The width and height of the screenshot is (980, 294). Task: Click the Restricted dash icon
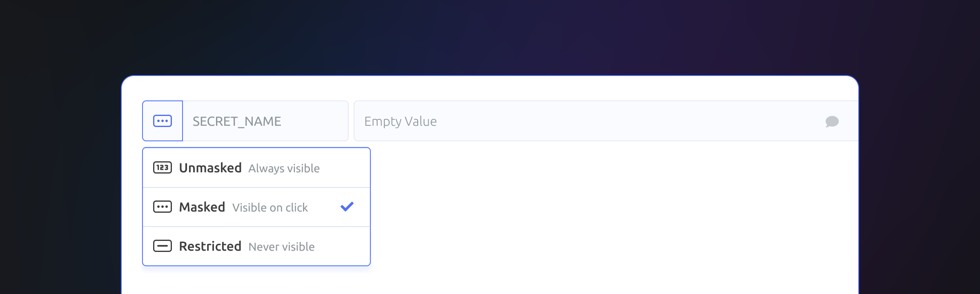[163, 246]
